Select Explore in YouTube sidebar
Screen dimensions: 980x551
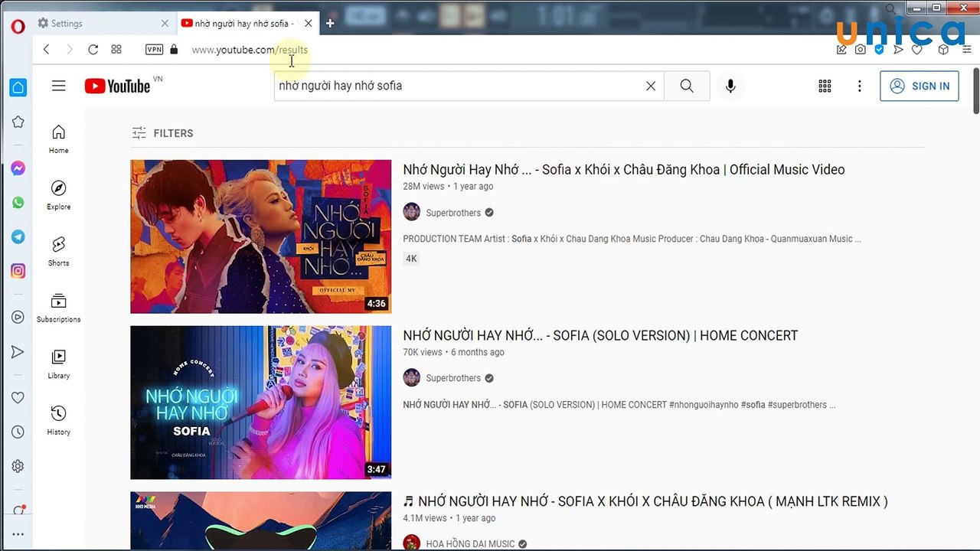[x=59, y=195]
